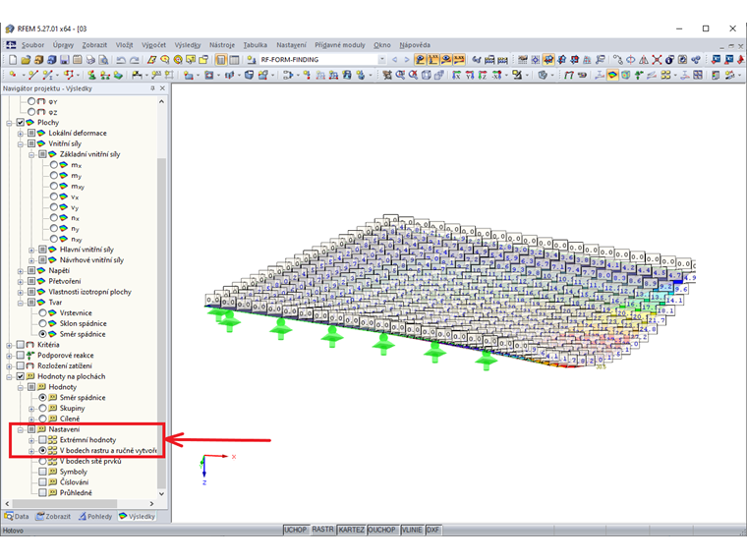The image size is (747, 560).
Task: Toggle OUCHOP in the status bar
Action: pyautogui.click(x=381, y=530)
